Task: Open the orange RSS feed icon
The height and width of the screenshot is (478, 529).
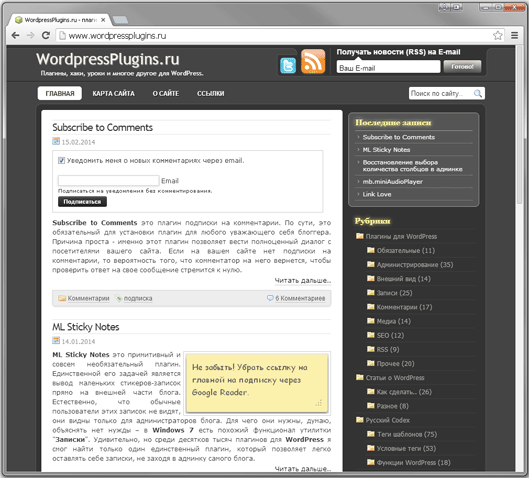Action: pyautogui.click(x=313, y=61)
